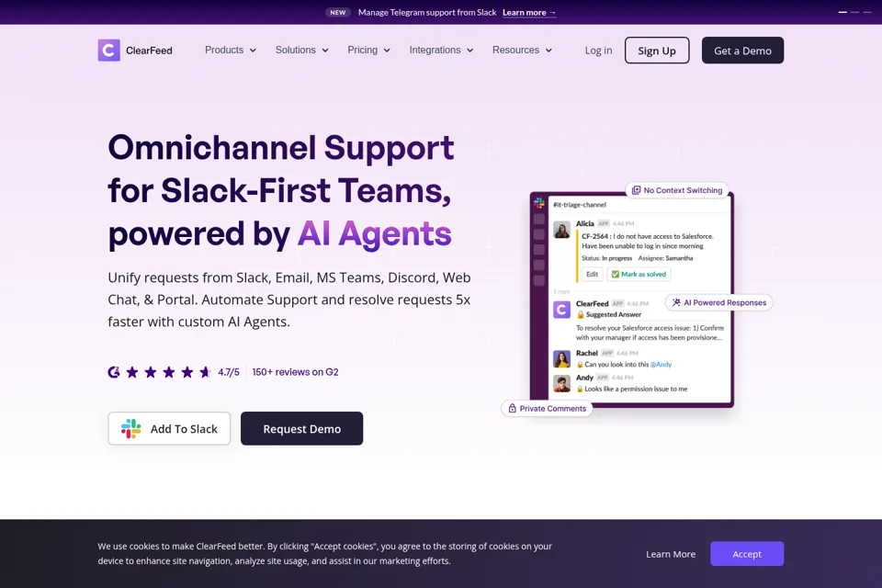Click the Slack logo in chat mockup
The height and width of the screenshot is (588, 882).
point(539,203)
